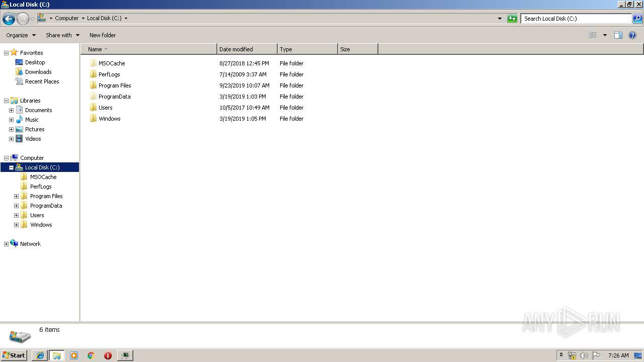Create a New folder
Image resolution: width=644 pixels, height=362 pixels.
coord(103,35)
